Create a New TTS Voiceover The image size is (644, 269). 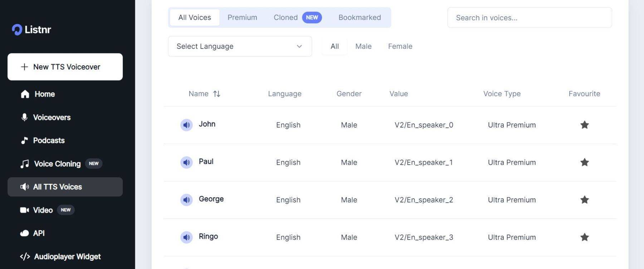(x=65, y=67)
